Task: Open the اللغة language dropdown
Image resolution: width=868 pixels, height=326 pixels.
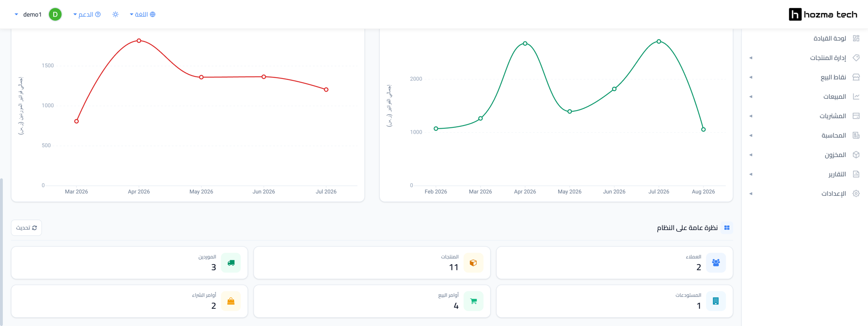Action: (x=142, y=14)
